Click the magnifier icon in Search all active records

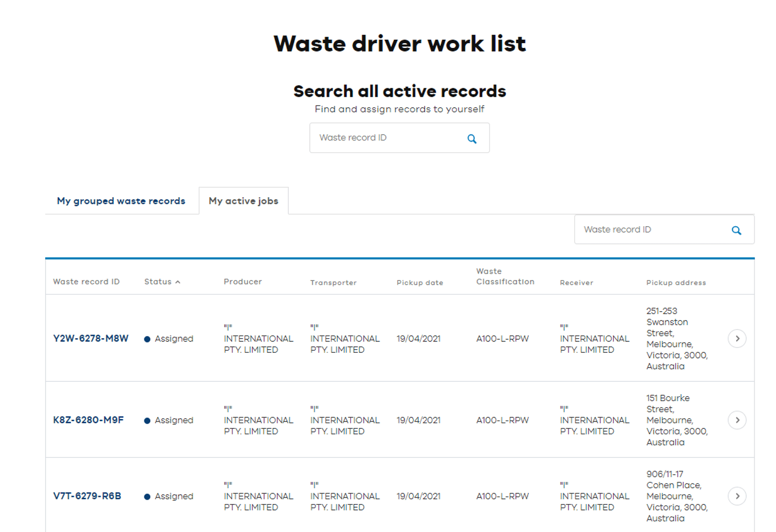pyautogui.click(x=472, y=138)
